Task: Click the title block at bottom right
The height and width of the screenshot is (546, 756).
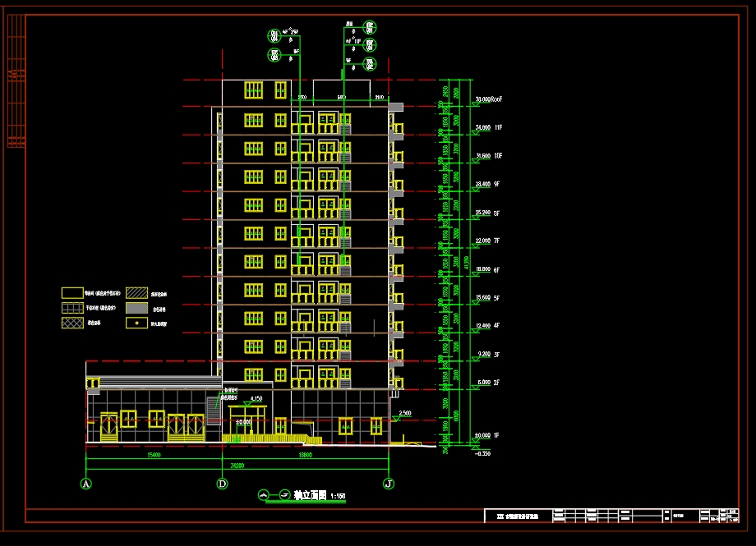Action: click(611, 516)
